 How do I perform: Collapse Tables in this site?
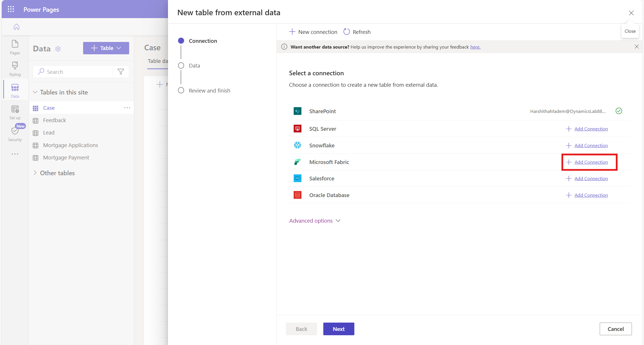coord(35,92)
